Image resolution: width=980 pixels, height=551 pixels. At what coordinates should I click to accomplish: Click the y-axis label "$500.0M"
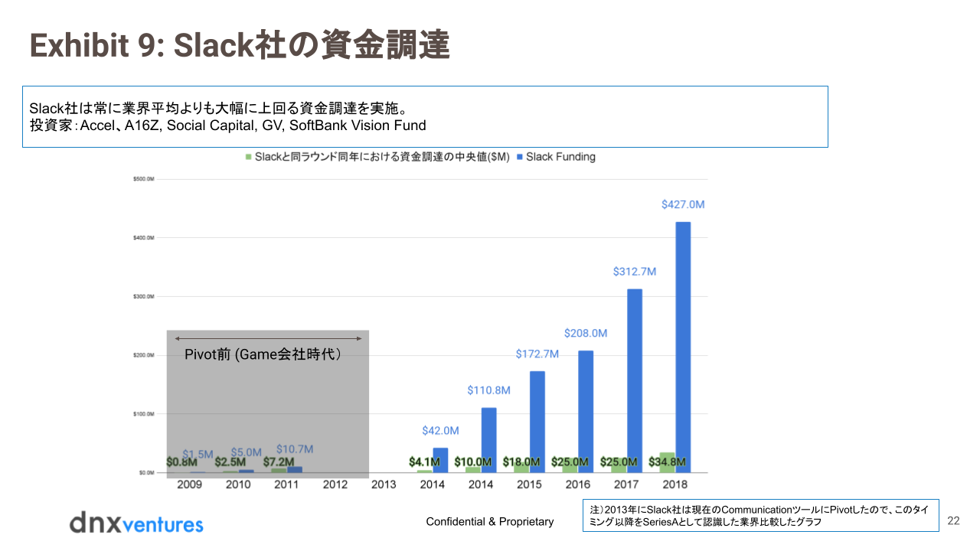[x=145, y=179]
